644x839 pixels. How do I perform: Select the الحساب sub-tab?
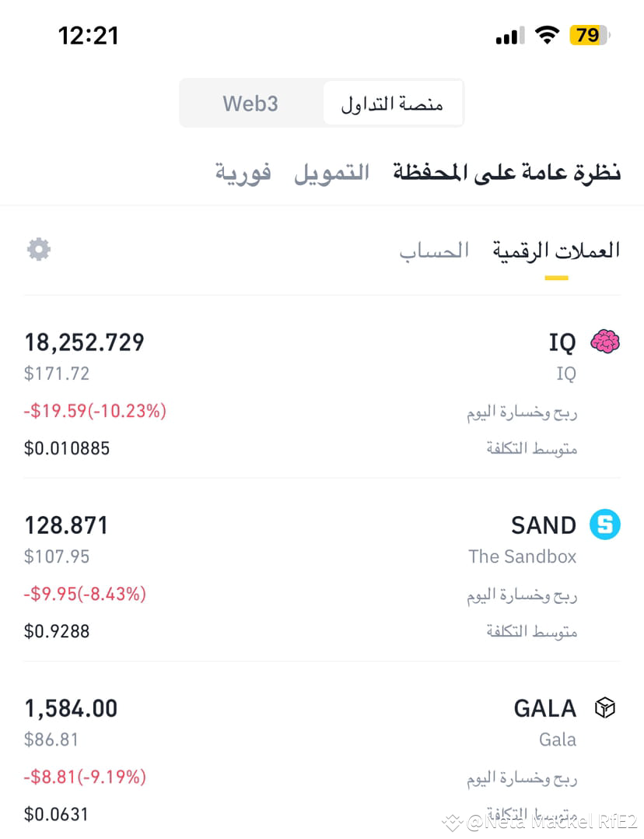point(434,251)
